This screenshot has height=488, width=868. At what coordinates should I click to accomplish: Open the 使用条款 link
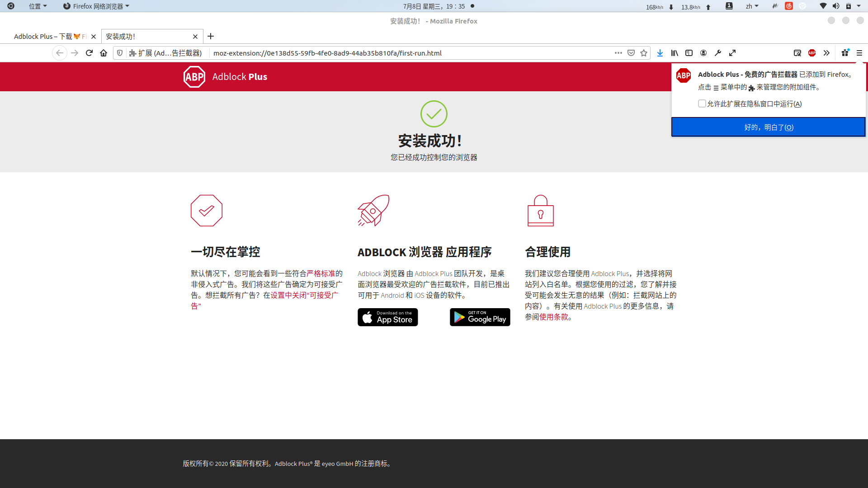pos(553,317)
